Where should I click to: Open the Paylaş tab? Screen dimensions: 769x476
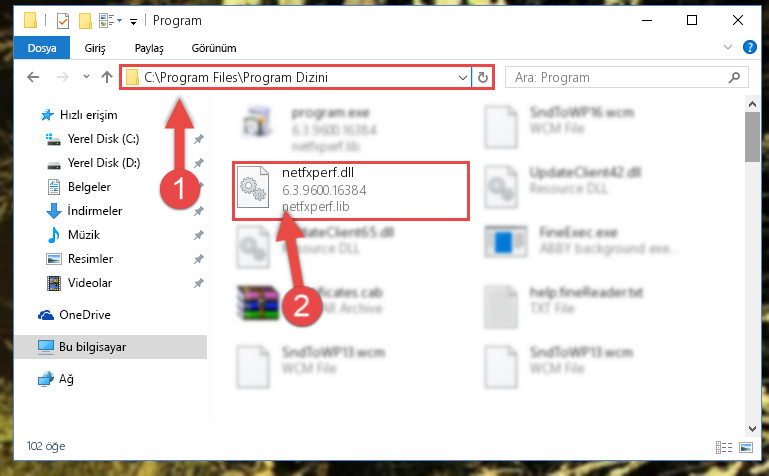pos(149,48)
